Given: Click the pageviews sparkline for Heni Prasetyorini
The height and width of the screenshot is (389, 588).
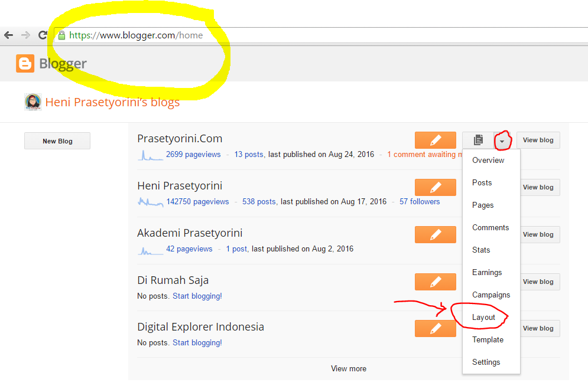Looking at the screenshot, I should (x=150, y=202).
